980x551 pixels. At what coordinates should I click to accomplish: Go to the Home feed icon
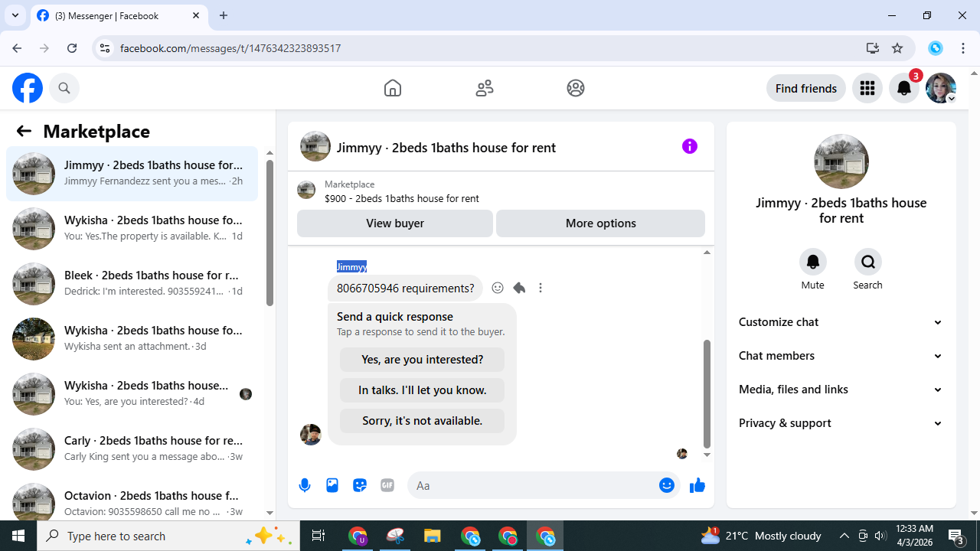393,88
